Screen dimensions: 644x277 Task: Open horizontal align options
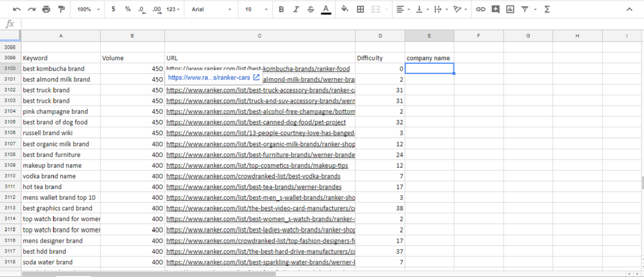click(x=403, y=9)
